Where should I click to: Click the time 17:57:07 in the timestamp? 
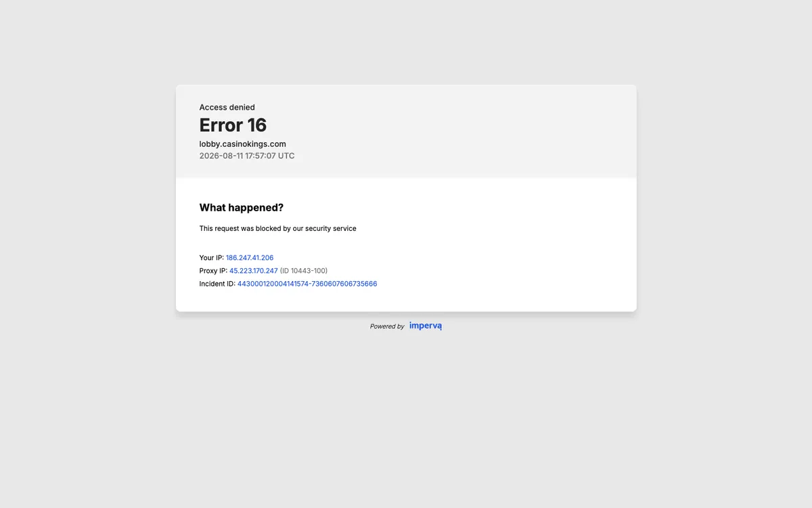[x=261, y=156]
